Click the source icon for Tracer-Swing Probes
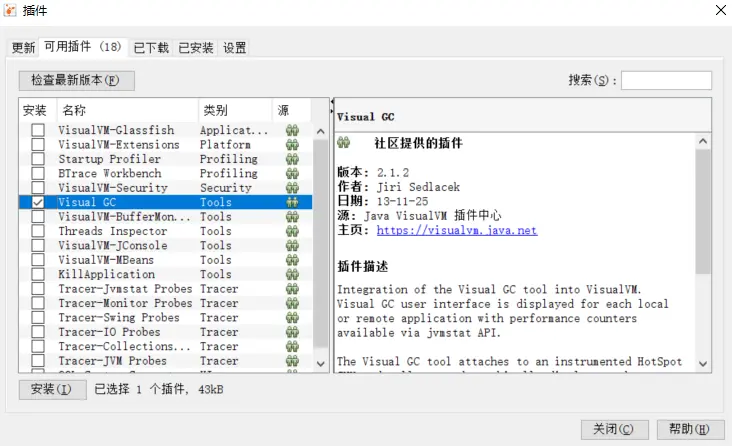732x446 pixels. 292,318
